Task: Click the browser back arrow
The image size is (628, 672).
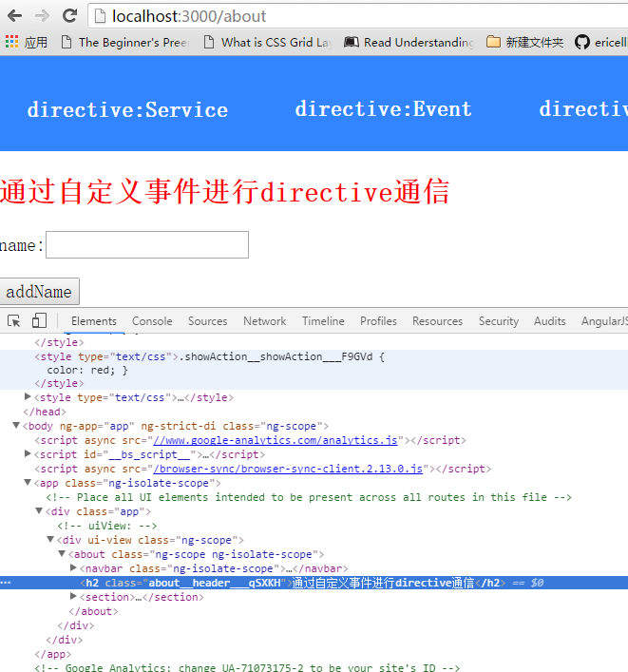Action: coord(14,16)
